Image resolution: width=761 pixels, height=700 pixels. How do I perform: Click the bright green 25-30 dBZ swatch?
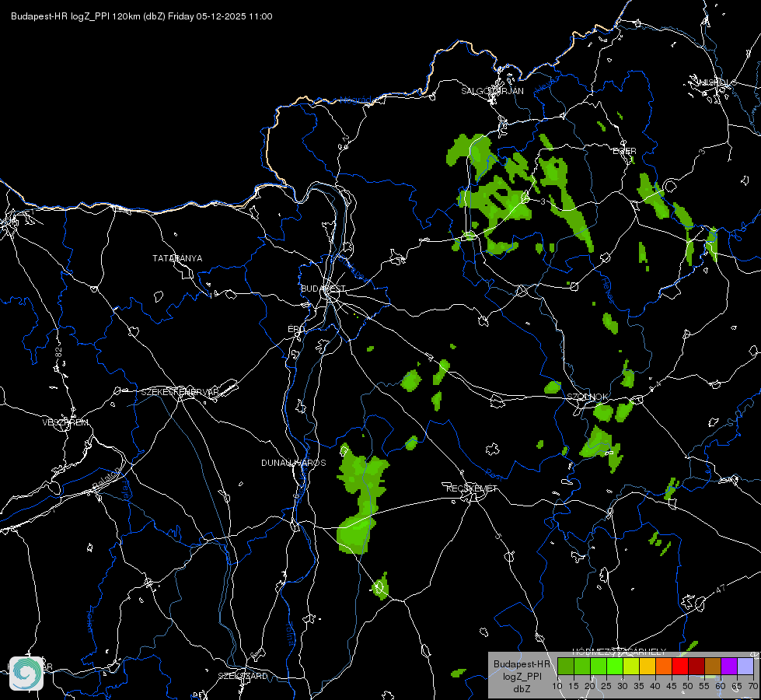(614, 666)
